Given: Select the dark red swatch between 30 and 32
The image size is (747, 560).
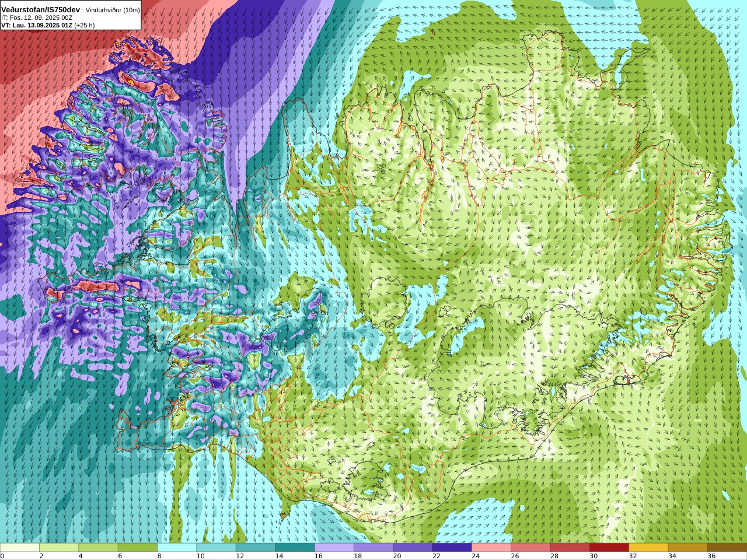Looking at the screenshot, I should (x=609, y=548).
